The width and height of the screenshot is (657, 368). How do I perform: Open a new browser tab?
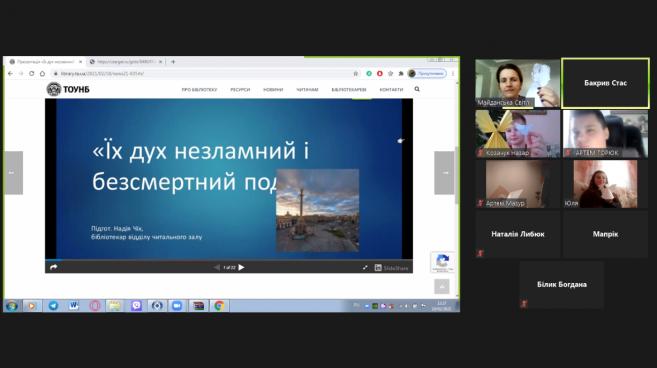pos(173,62)
